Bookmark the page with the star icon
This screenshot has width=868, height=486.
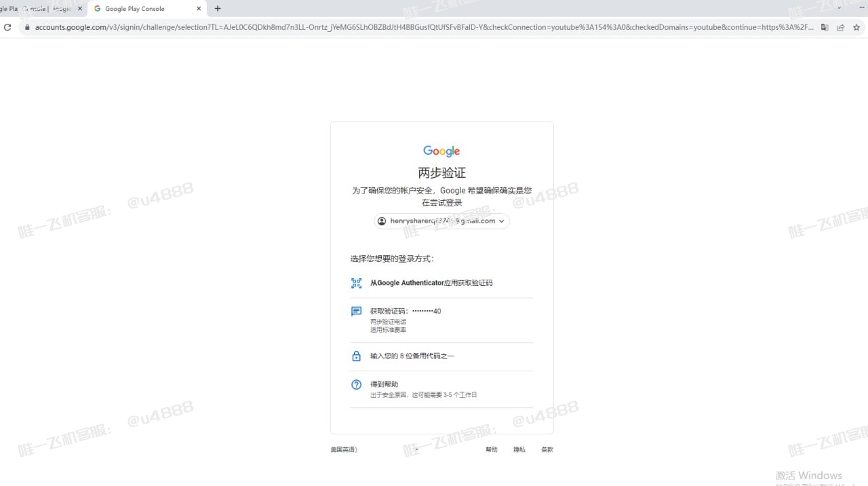pyautogui.click(x=856, y=27)
